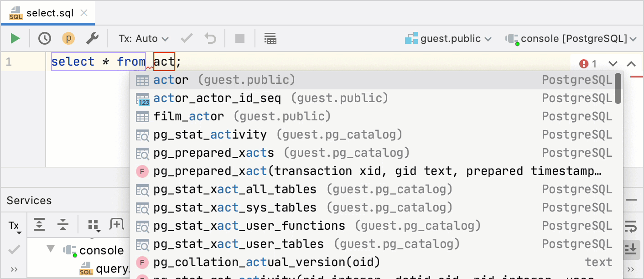644x279 pixels.
Task: Open console settings via the wrench icon
Action: point(93,38)
